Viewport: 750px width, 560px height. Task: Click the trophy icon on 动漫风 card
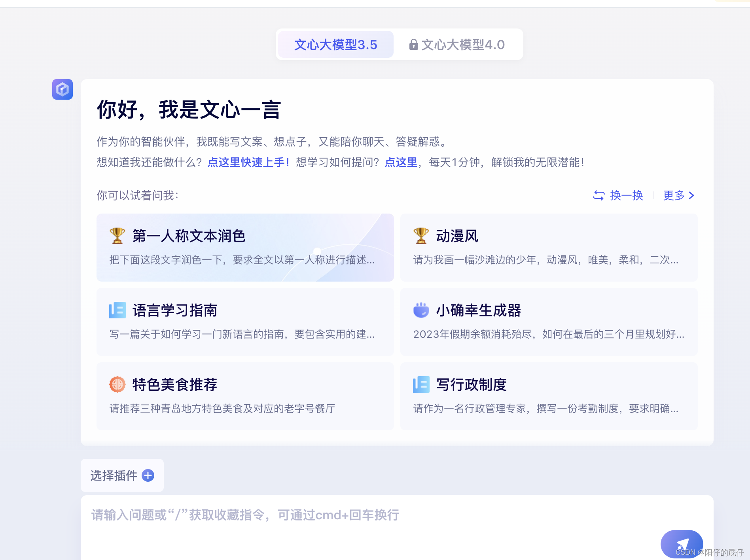point(421,236)
